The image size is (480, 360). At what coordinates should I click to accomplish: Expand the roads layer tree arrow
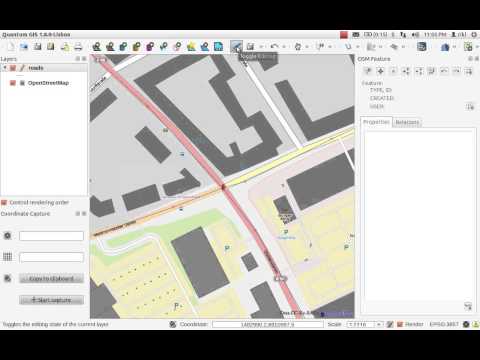pos(5,68)
